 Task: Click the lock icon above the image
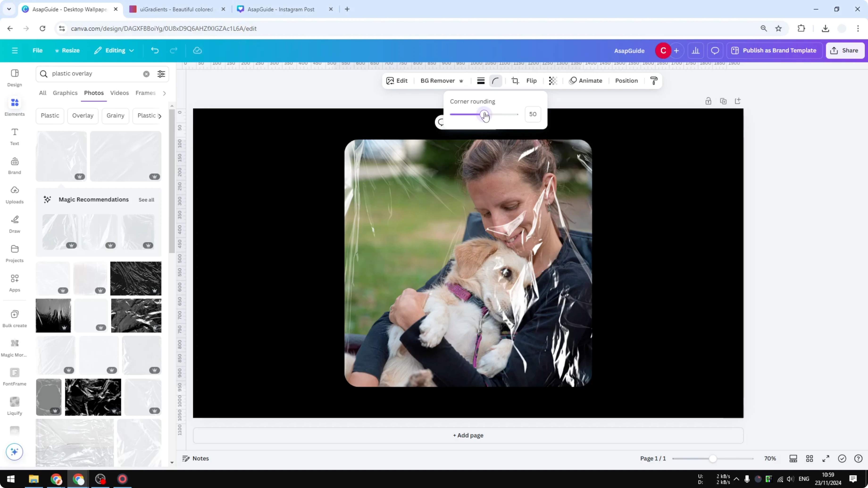[x=708, y=101]
